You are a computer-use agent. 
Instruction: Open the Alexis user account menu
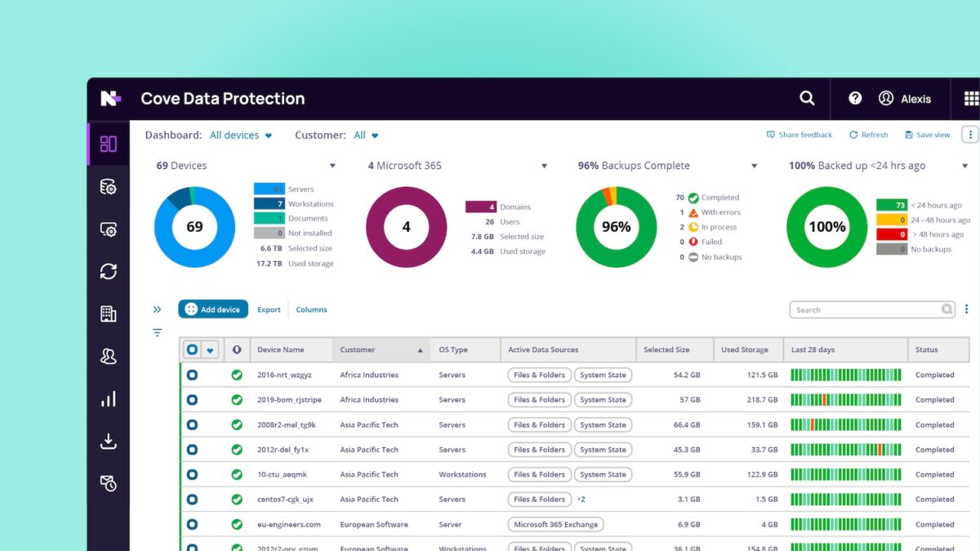[904, 98]
